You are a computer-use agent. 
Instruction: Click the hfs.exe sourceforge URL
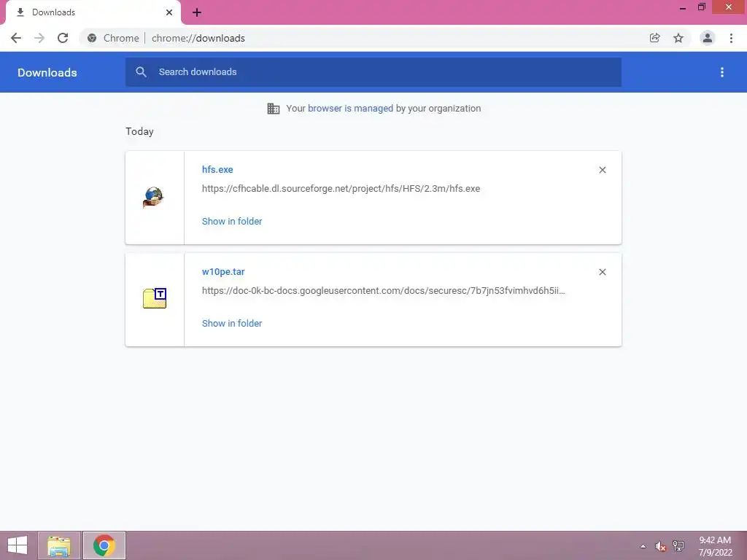(x=341, y=189)
